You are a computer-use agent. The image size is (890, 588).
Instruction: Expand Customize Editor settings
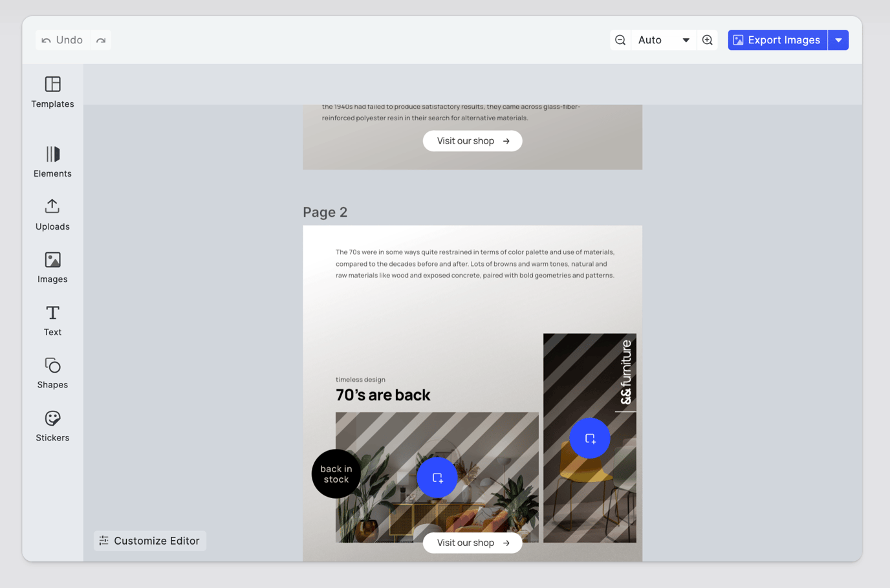coord(149,540)
